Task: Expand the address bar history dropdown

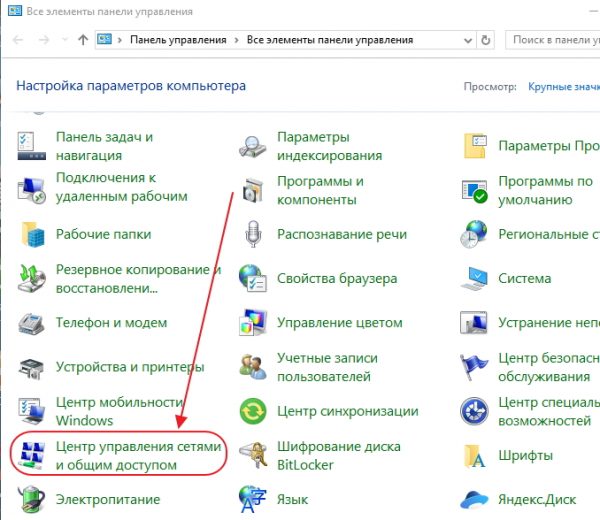Action: [468, 40]
